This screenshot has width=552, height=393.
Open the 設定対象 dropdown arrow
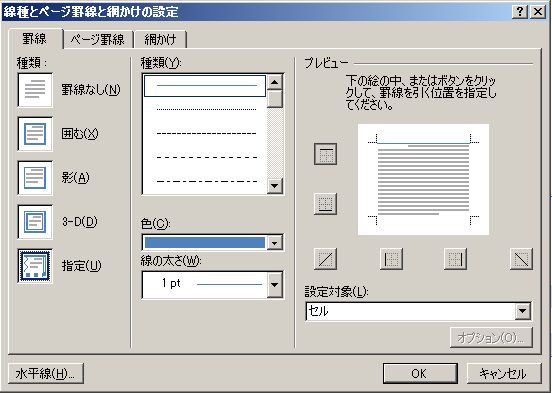click(x=522, y=311)
